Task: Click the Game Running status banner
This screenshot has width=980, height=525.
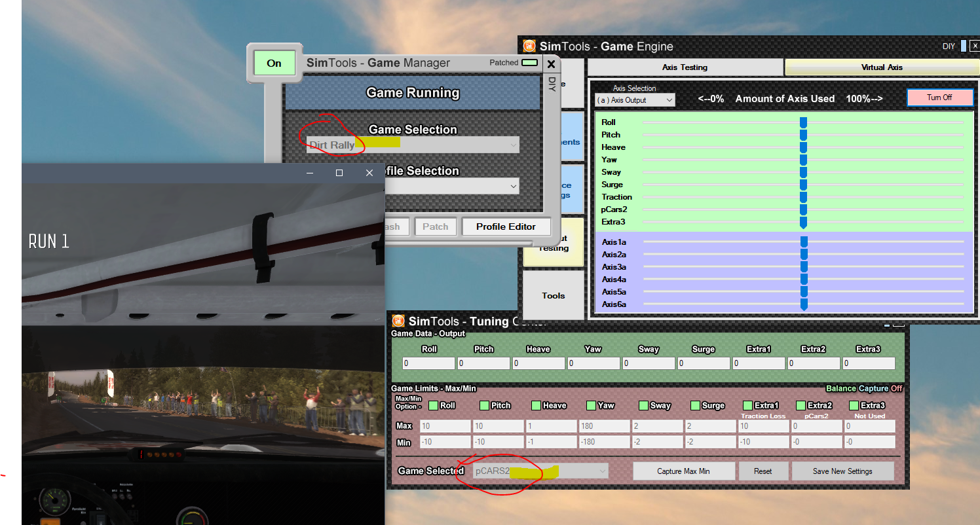Action: [413, 92]
